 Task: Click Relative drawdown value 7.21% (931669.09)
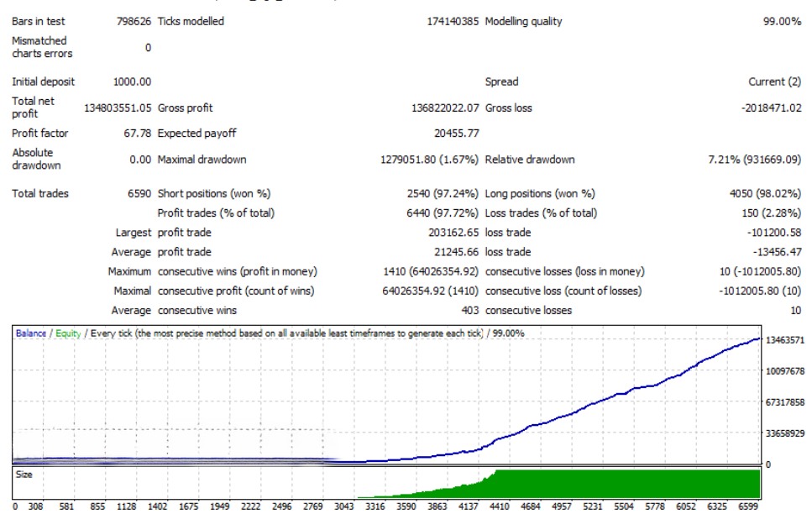tap(755, 160)
